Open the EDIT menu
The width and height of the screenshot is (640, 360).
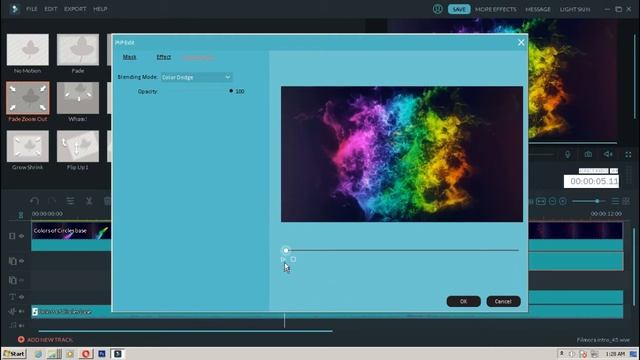click(x=51, y=9)
